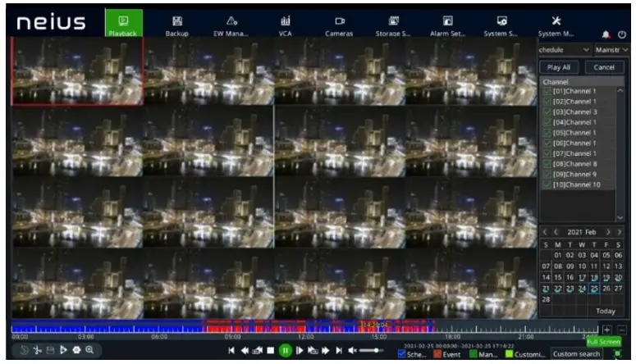Open System M... maintenance menu
This screenshot has height=364, width=636.
[556, 25]
